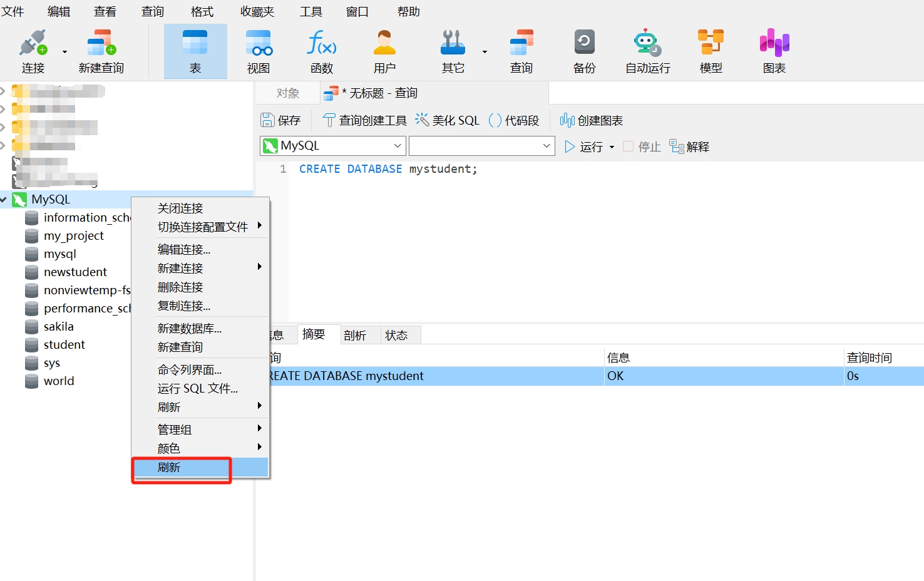The height and width of the screenshot is (581, 924).
Task: Insert a 代码段 code snippet
Action: [513, 120]
